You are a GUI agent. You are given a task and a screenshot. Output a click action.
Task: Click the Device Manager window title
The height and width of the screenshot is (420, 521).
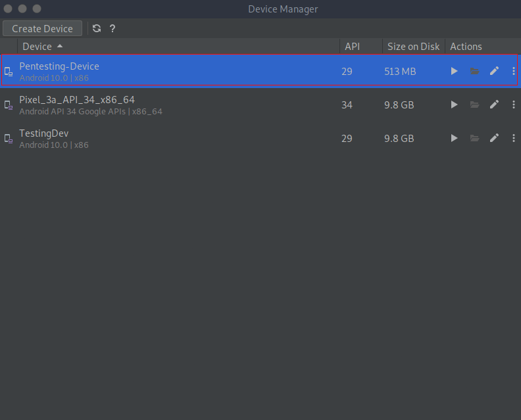tap(283, 9)
